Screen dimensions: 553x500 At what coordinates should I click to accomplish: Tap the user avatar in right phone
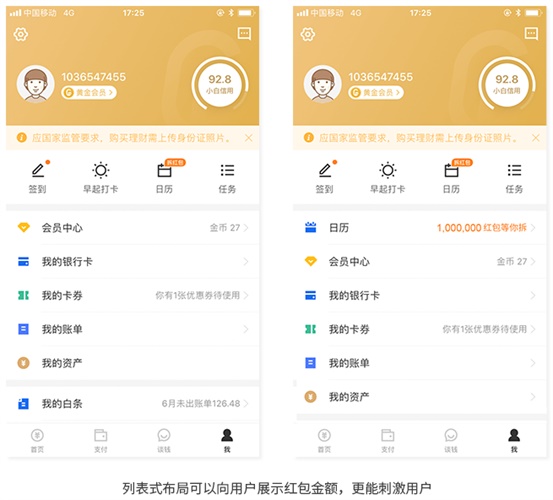[x=323, y=84]
